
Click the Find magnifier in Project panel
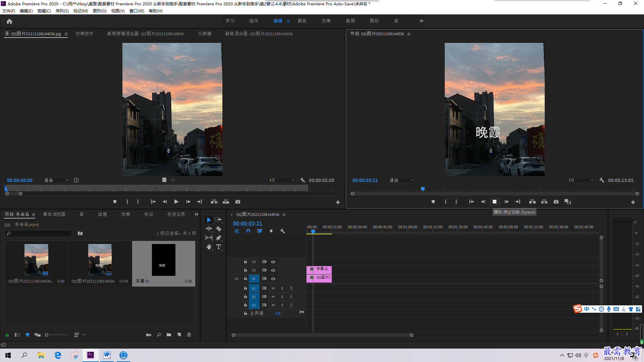click(159, 335)
